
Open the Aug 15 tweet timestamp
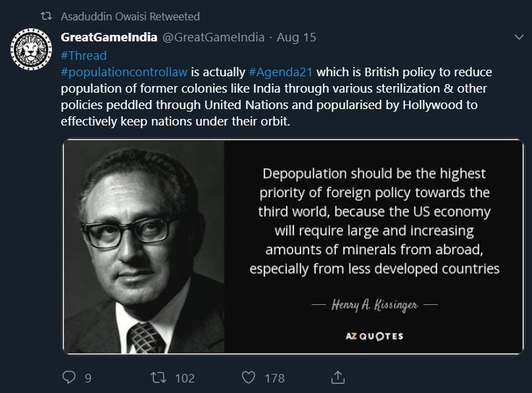click(297, 37)
